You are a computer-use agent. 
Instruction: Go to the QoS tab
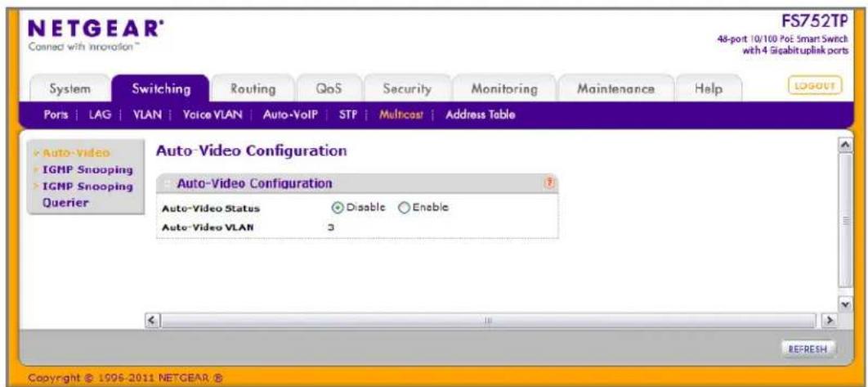[x=329, y=88]
